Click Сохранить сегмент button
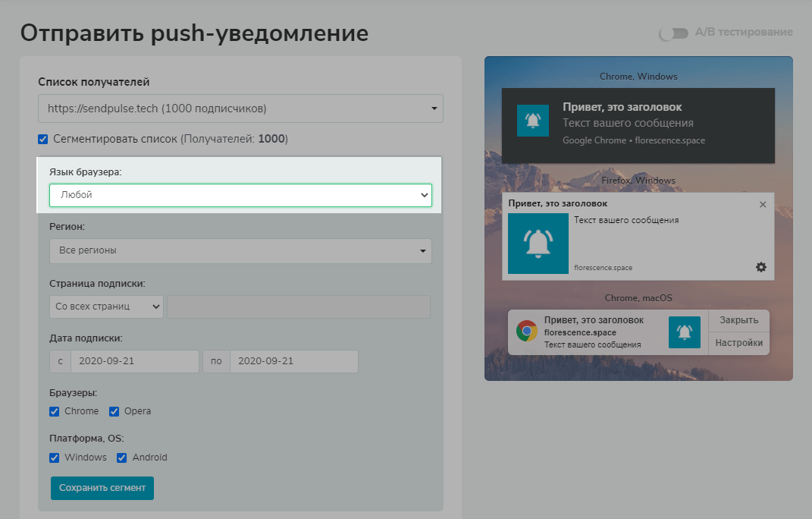 click(x=102, y=488)
